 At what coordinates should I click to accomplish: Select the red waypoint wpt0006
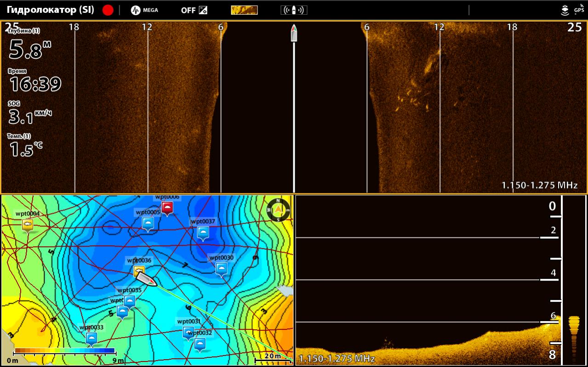coord(167,208)
